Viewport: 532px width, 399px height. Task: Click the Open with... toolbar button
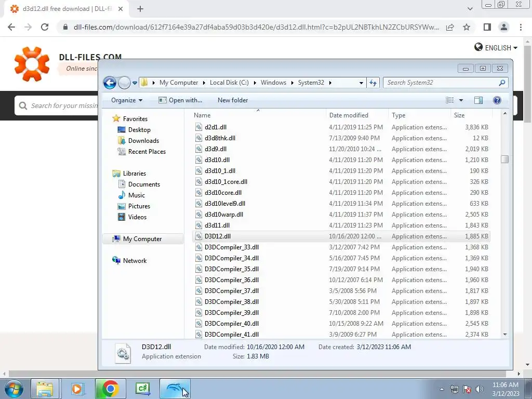coord(180,100)
